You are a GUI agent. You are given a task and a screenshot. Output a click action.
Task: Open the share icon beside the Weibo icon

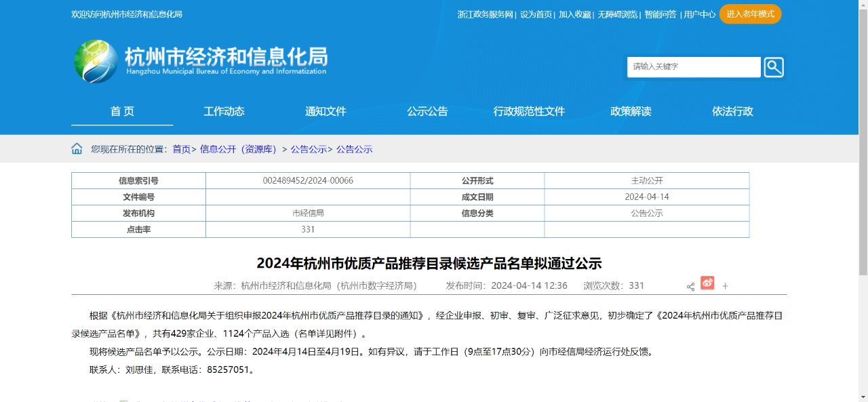pos(690,286)
